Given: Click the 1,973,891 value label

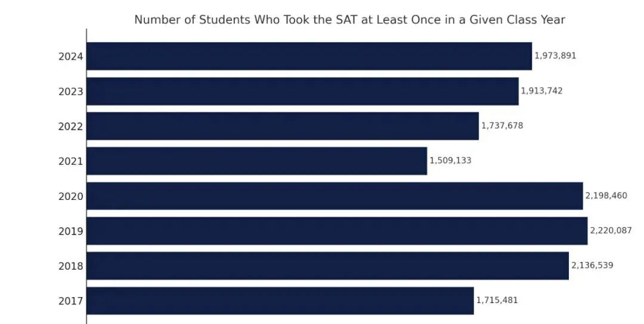Looking at the screenshot, I should pos(555,55).
